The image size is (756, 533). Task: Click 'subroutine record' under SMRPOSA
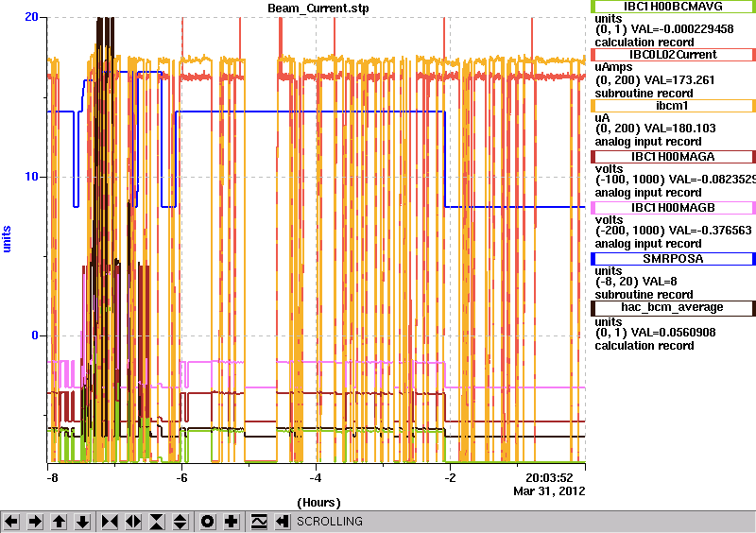click(x=644, y=295)
